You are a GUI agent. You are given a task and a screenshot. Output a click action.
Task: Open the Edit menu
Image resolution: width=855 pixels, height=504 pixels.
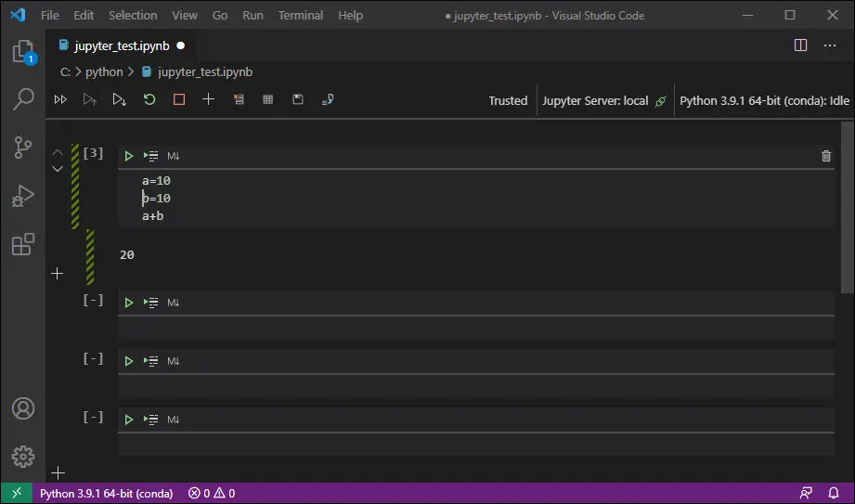(84, 15)
